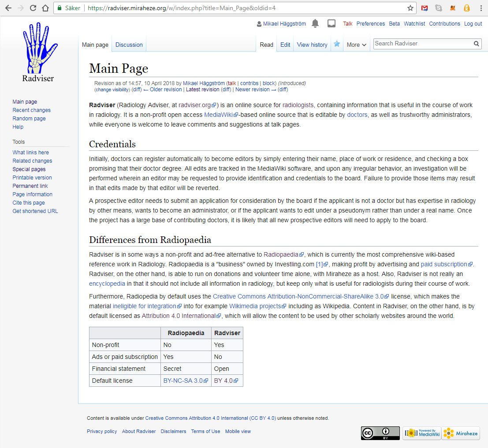The image size is (488, 448).
Task: Click the Miraheze badge
Action: point(461,433)
